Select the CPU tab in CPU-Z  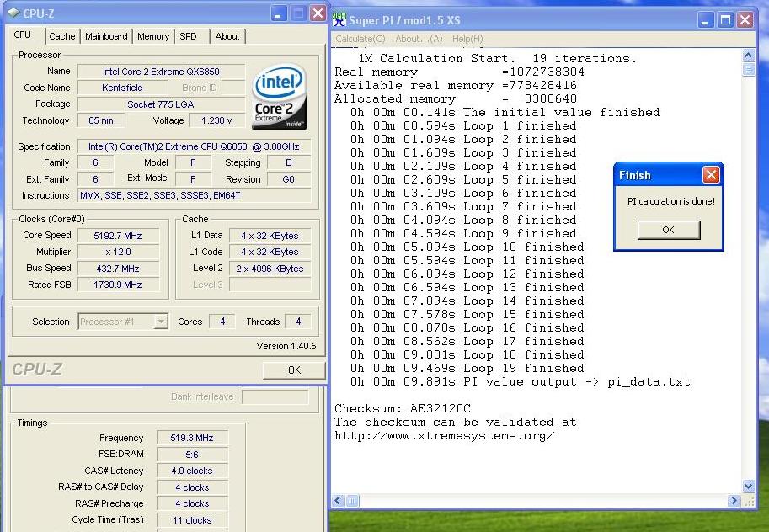tap(23, 35)
